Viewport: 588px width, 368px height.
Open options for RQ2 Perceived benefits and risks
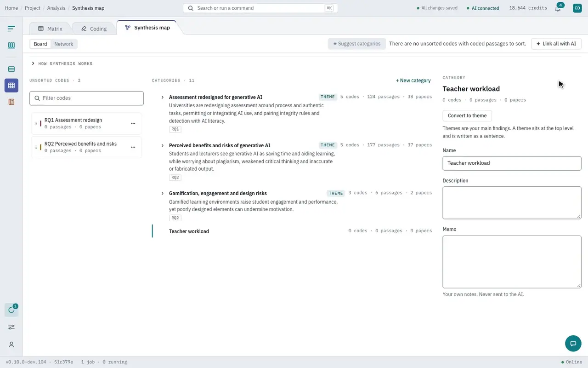[x=133, y=147]
